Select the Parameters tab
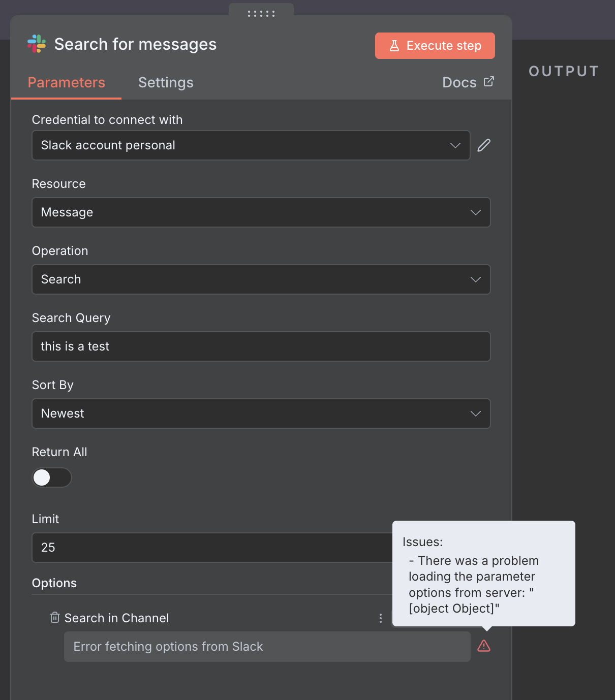The width and height of the screenshot is (615, 700). click(x=67, y=83)
